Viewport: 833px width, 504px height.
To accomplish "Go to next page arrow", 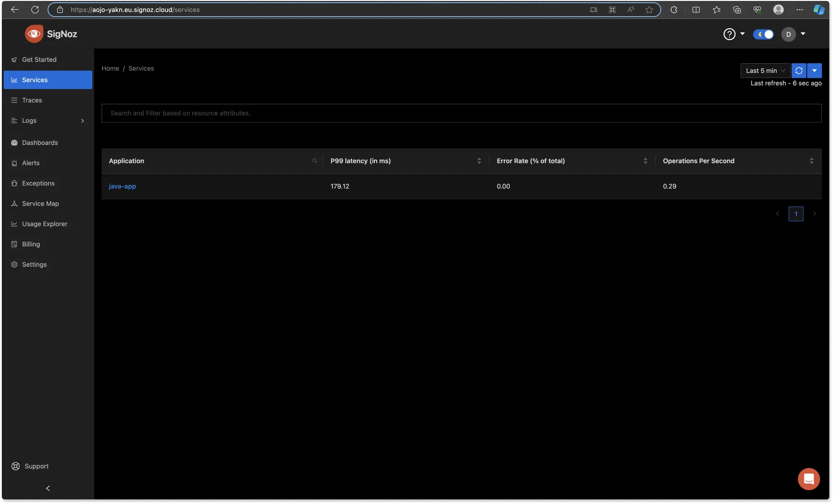I will coord(815,214).
